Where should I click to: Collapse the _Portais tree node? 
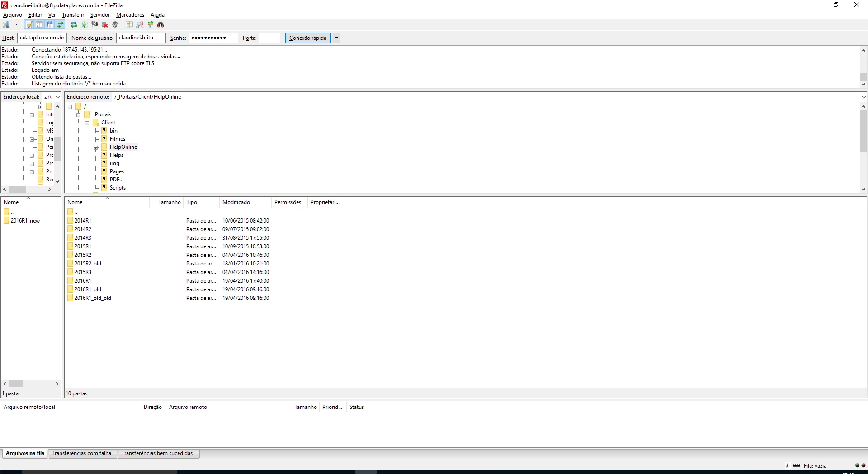pyautogui.click(x=79, y=115)
